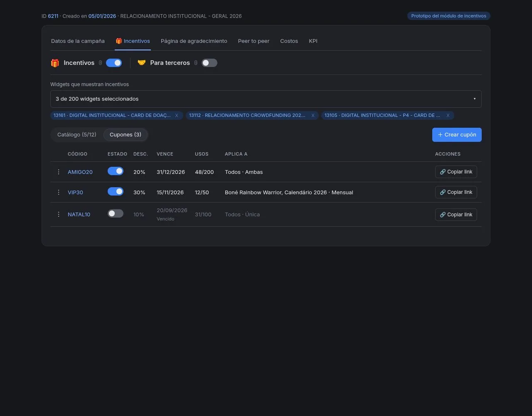Open Página de agradecimiento tab
This screenshot has width=532, height=416.
pos(194,41)
